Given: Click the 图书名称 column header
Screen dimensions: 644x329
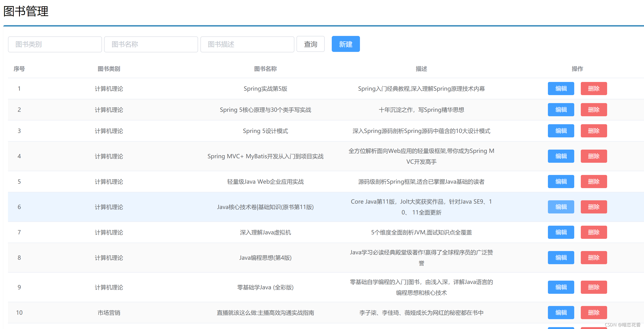Looking at the screenshot, I should (265, 69).
